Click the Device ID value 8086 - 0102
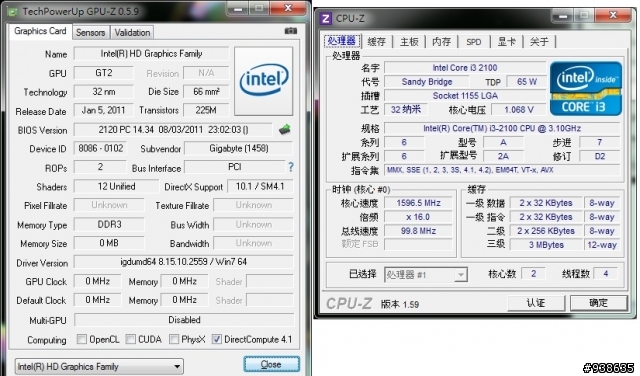This screenshot has height=376, width=640. [x=100, y=148]
